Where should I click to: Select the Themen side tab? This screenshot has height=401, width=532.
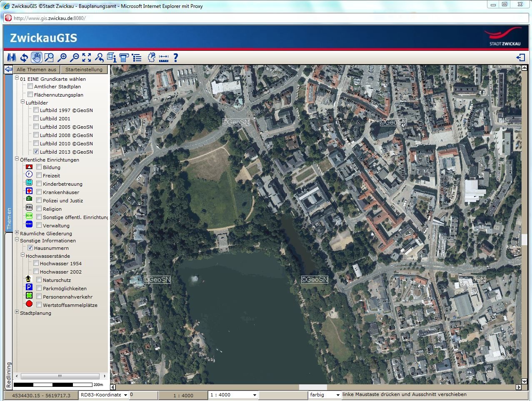click(8, 219)
